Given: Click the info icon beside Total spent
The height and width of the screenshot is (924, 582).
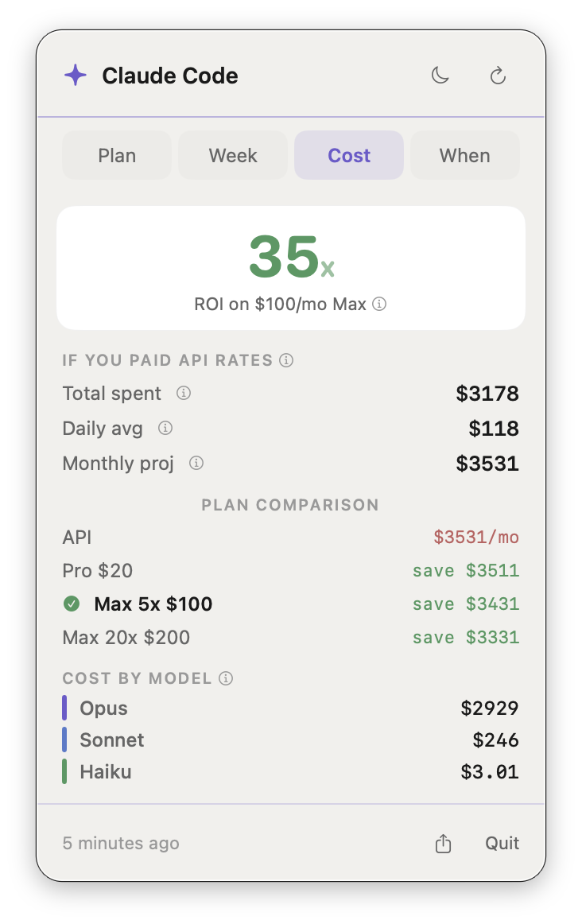Looking at the screenshot, I should click(183, 393).
